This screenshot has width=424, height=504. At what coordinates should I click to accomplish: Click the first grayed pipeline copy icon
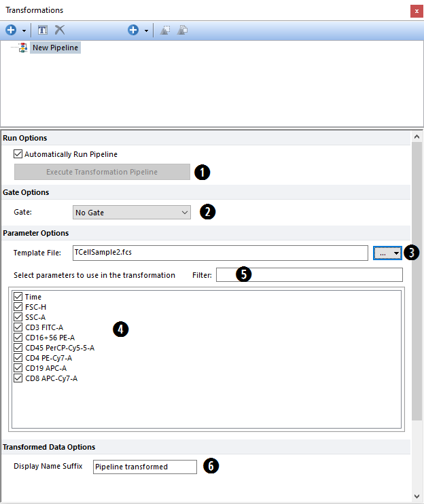(165, 30)
